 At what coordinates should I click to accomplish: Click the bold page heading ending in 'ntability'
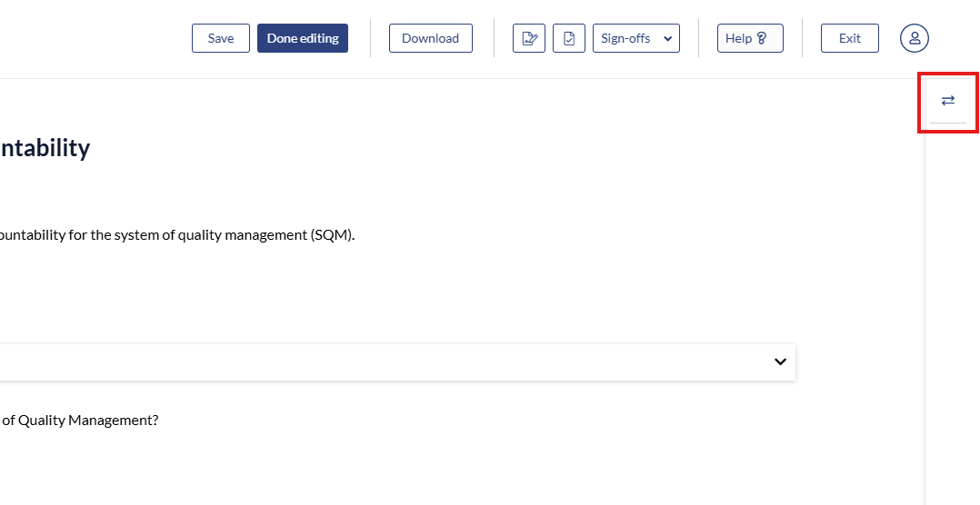click(45, 148)
